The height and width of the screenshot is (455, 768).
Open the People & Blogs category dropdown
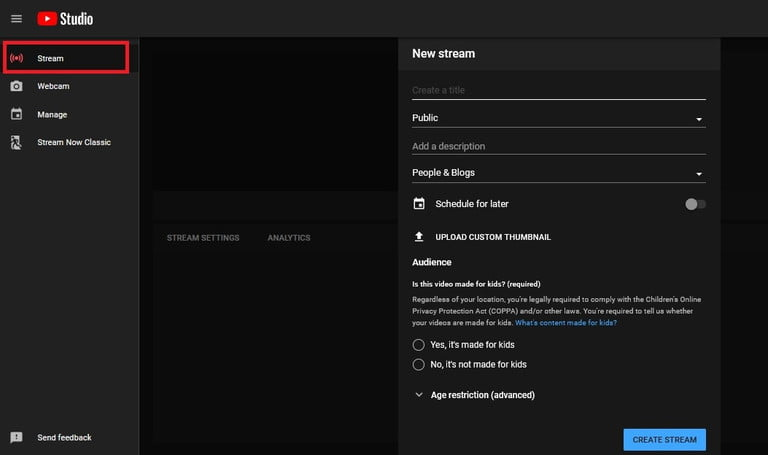[x=559, y=173]
